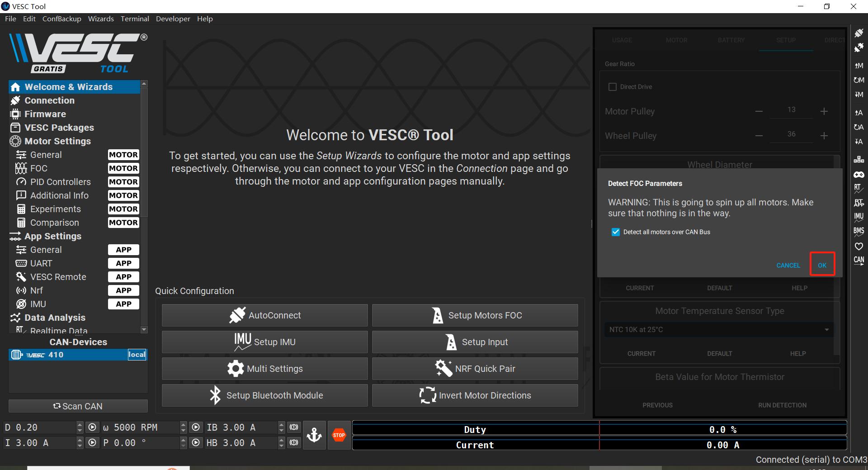
Task: Toggle IMU data streaming icon
Action: (x=859, y=218)
